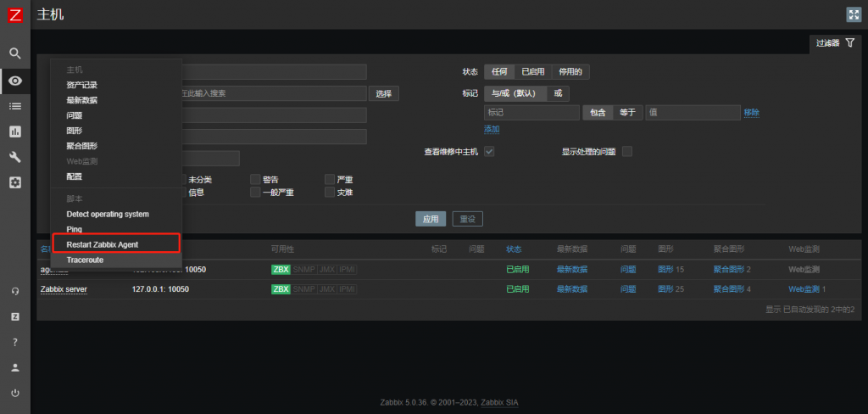Open Zabbix SIA footer link

[500, 402]
